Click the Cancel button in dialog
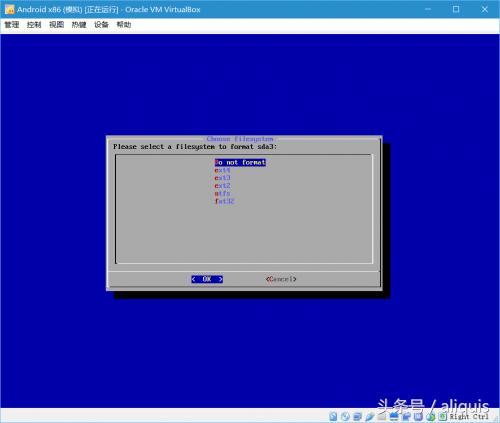 281,279
